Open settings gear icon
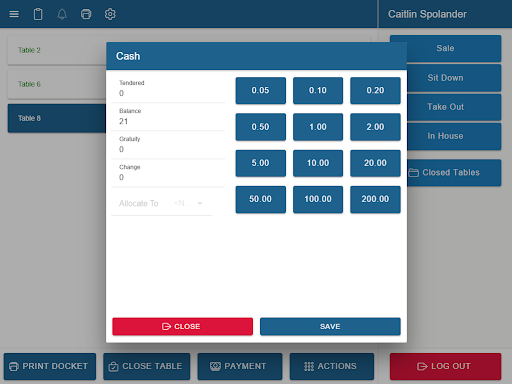 (110, 14)
